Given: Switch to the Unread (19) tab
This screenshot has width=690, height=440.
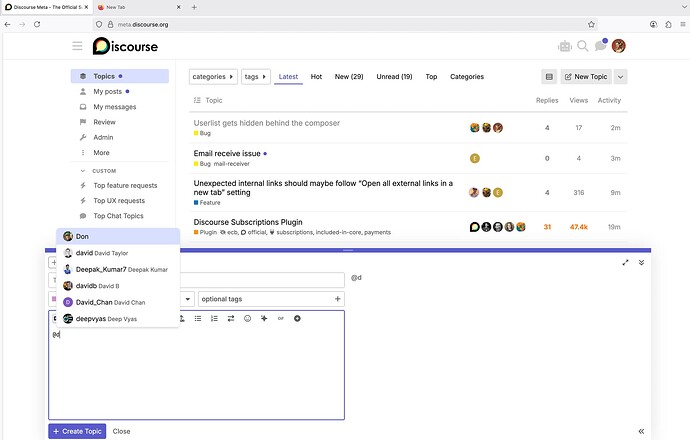Looking at the screenshot, I should [394, 77].
